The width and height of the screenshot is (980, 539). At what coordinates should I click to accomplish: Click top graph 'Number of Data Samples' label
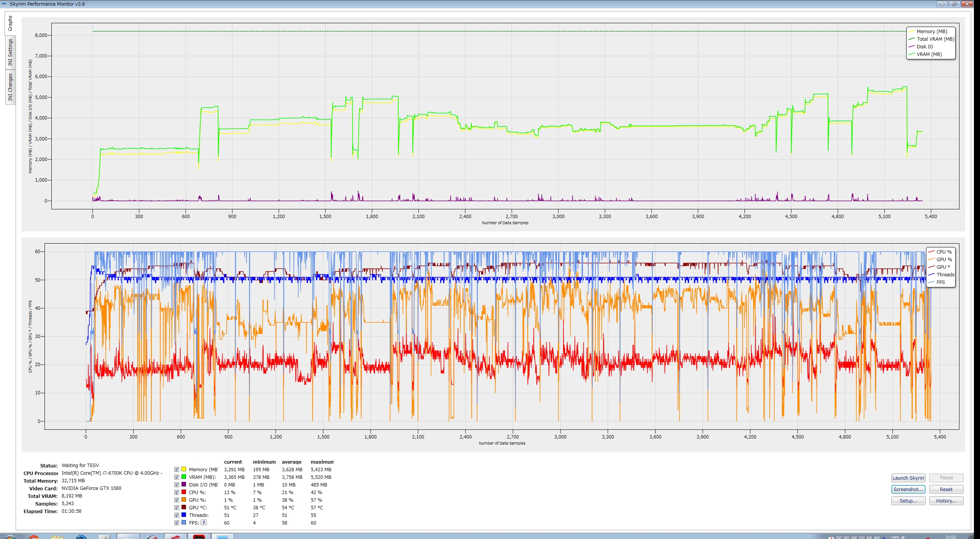pyautogui.click(x=505, y=223)
